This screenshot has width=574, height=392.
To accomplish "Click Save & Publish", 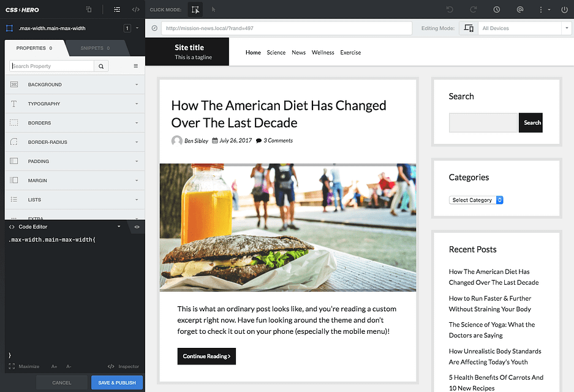I will point(117,383).
